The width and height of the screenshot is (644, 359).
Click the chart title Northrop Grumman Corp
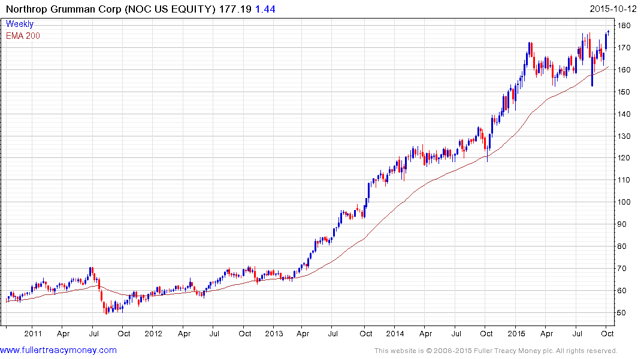(x=64, y=9)
